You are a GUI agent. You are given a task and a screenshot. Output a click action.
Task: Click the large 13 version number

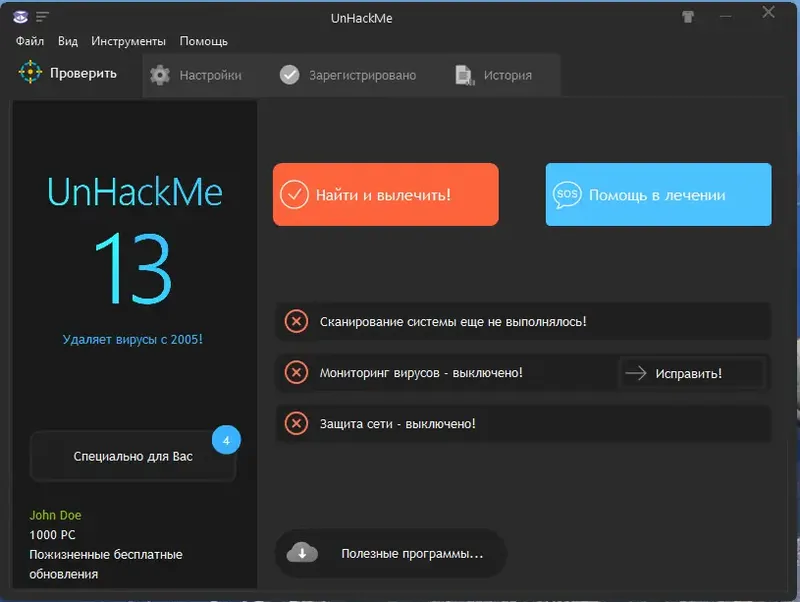pos(134,268)
